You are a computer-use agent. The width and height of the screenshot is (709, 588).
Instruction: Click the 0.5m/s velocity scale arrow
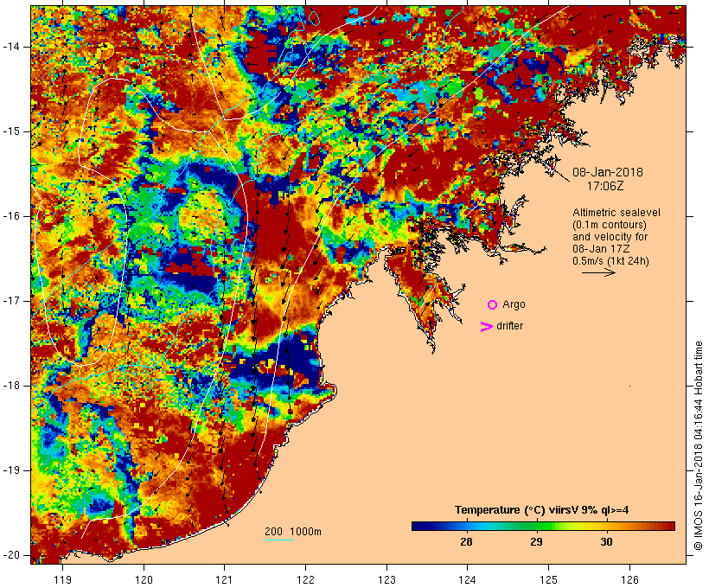[598, 272]
